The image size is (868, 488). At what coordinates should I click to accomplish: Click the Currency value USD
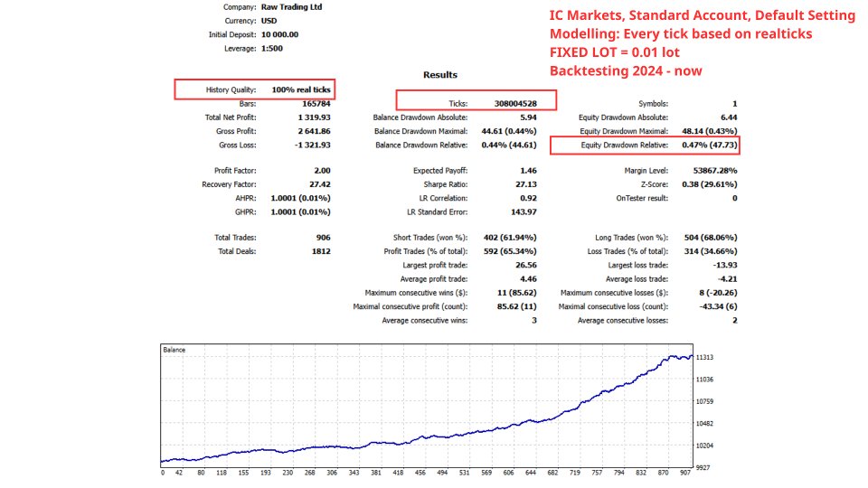pos(269,21)
